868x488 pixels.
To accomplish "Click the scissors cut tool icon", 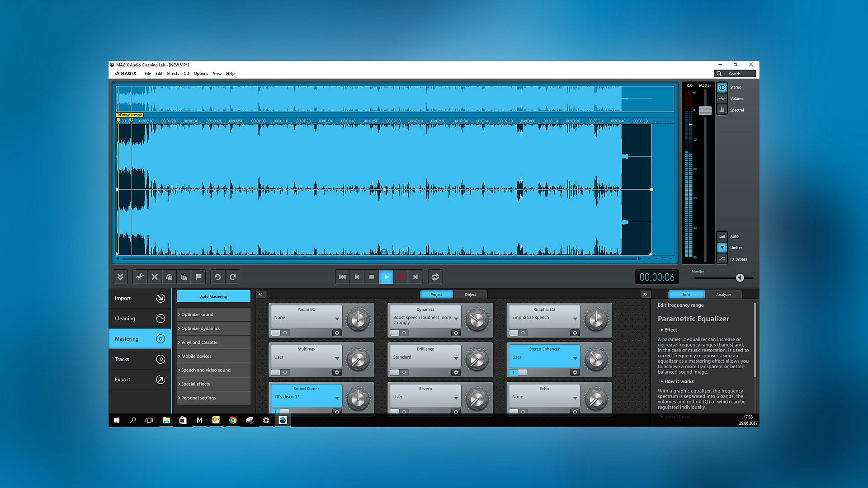I will pos(140,277).
